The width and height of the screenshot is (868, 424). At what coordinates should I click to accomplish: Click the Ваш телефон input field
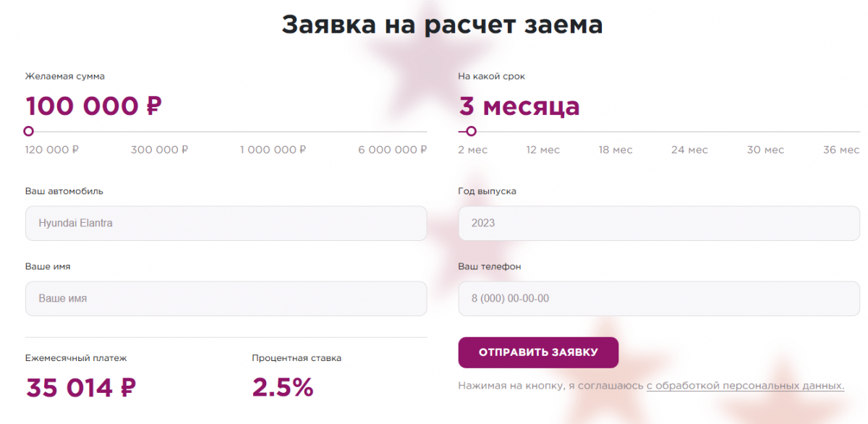pos(659,298)
